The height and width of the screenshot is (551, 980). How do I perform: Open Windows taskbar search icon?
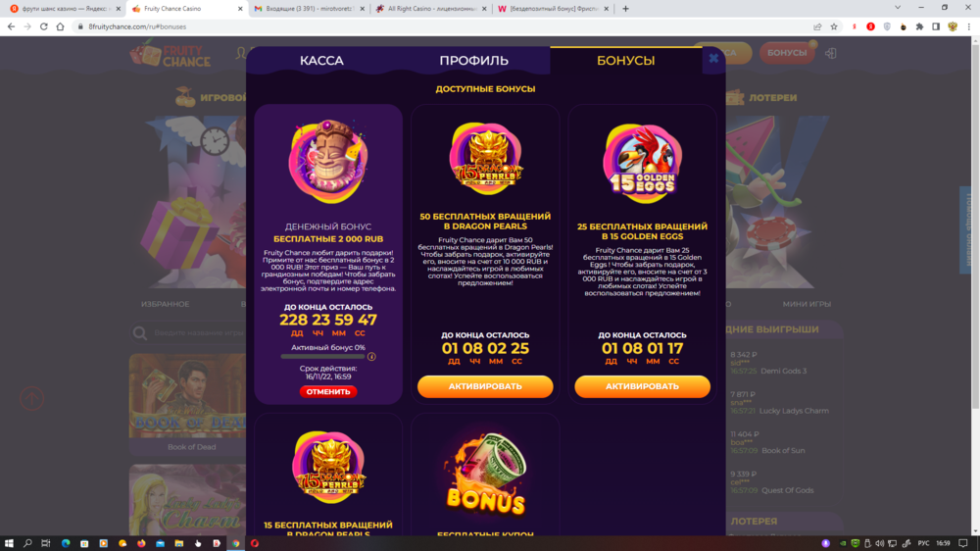pos(27,543)
